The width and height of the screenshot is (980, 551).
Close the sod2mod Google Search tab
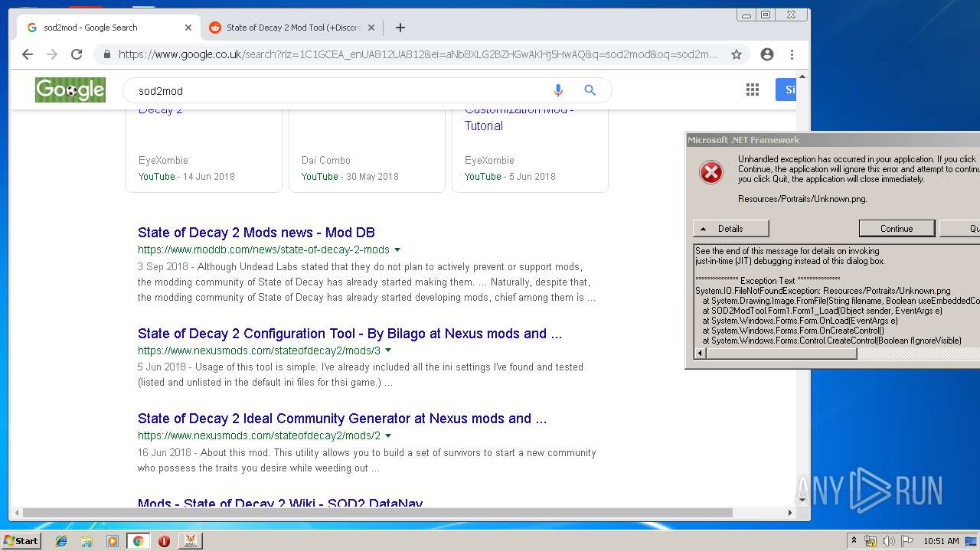[x=188, y=28]
